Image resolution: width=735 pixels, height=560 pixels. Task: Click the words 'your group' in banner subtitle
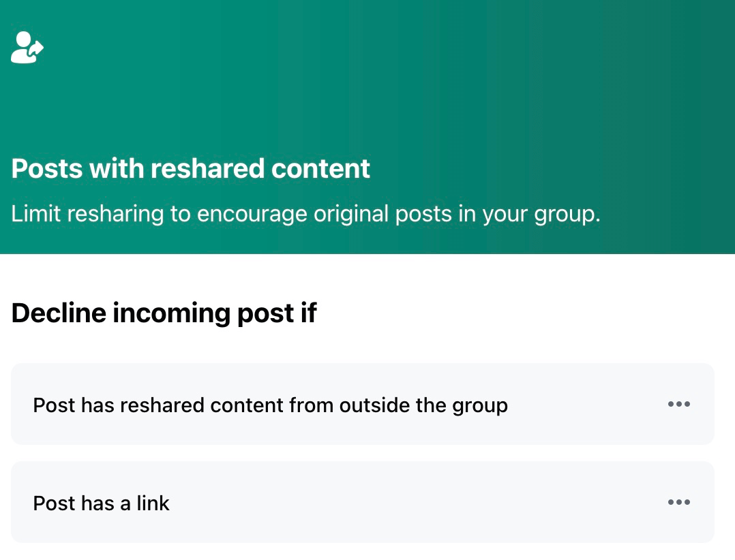(541, 215)
